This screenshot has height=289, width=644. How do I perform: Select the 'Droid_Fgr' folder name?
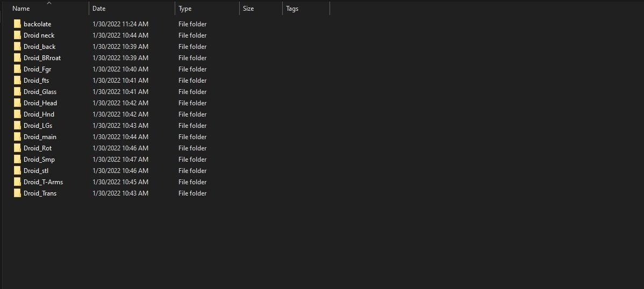(38, 69)
